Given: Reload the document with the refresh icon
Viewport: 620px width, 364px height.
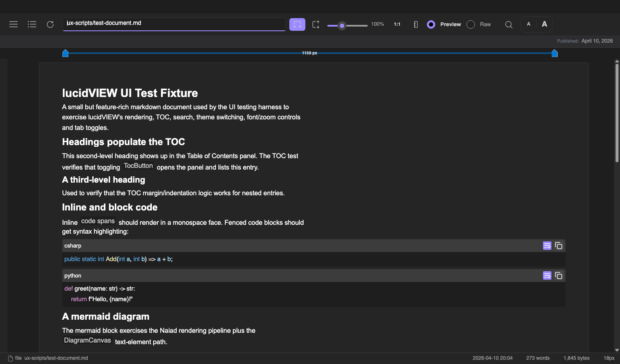Looking at the screenshot, I should [50, 24].
